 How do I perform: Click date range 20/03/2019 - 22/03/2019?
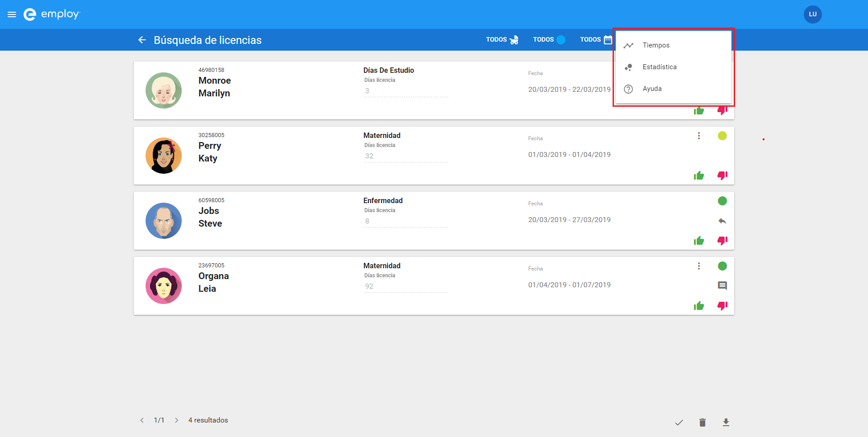pos(569,90)
